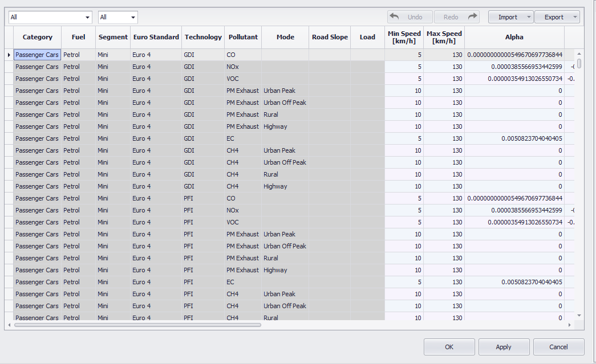
Task: Click the Pollutant column header
Action: pyautogui.click(x=243, y=37)
